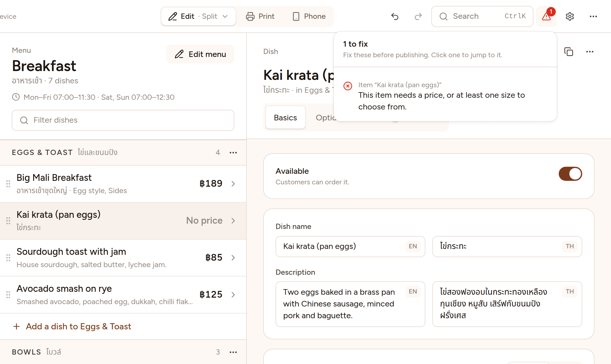Click the redo arrow icon
Image resolution: width=611 pixels, height=364 pixels.
[x=418, y=16]
